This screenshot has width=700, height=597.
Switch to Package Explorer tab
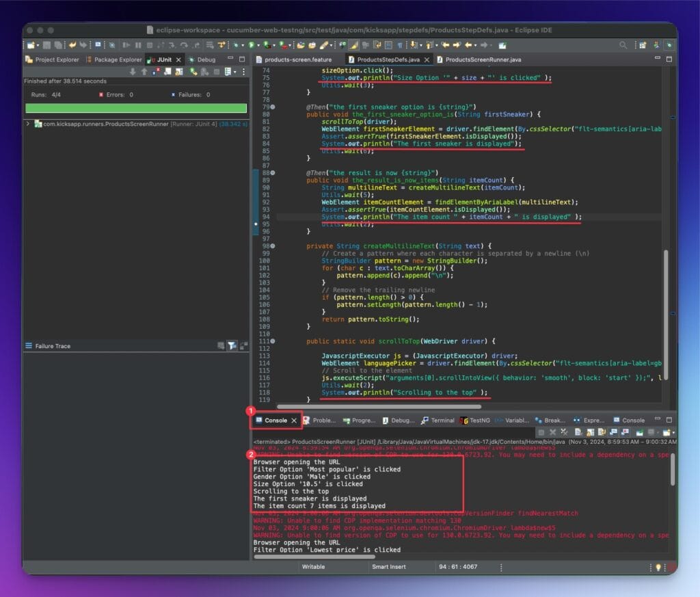(114, 59)
